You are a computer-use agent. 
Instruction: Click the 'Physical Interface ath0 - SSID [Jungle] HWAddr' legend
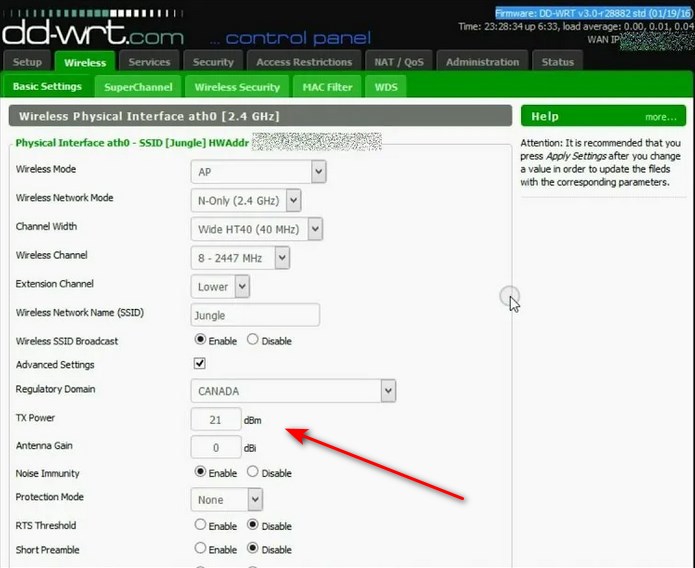[132, 143]
